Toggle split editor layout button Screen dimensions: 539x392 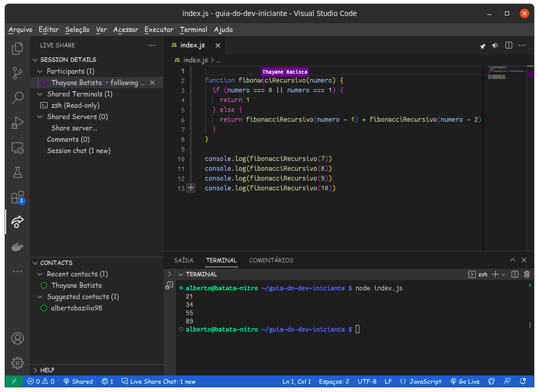pos(509,45)
